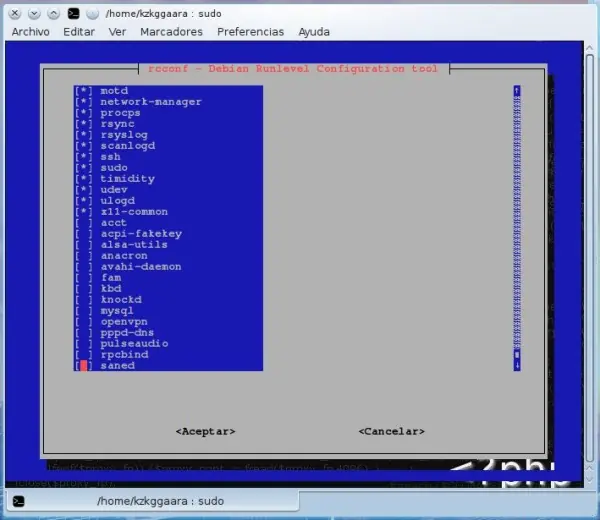Enable the mysql service checkbox
This screenshot has width=600, height=520.
84,311
